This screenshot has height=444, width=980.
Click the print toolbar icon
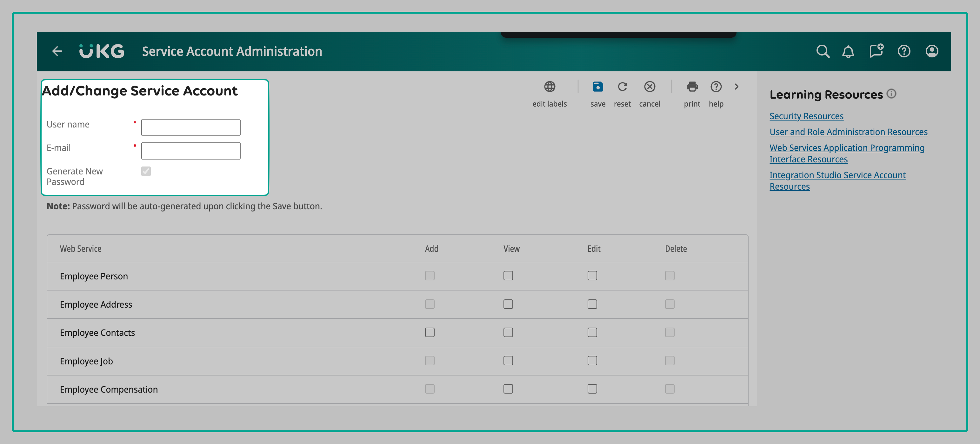692,87
